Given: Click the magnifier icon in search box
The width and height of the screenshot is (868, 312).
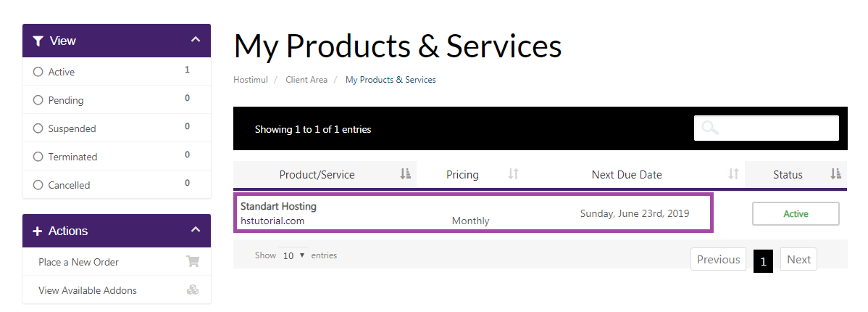Looking at the screenshot, I should pyautogui.click(x=710, y=128).
